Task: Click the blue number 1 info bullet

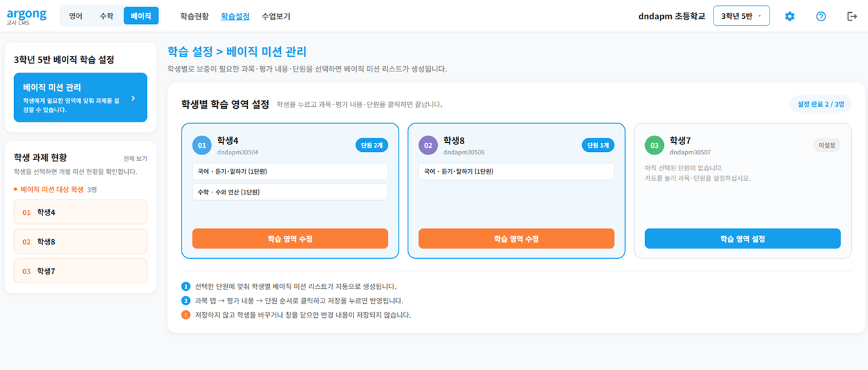Action: point(185,286)
